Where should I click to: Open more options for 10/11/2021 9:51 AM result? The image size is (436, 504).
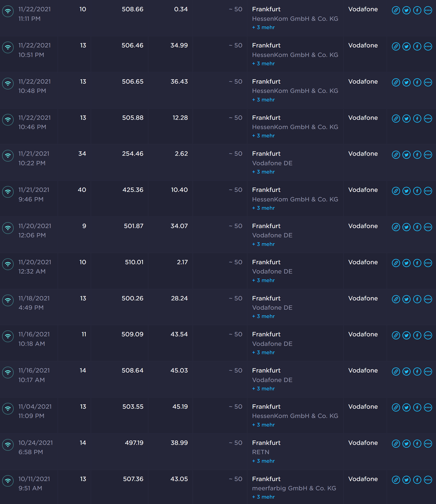(x=428, y=480)
